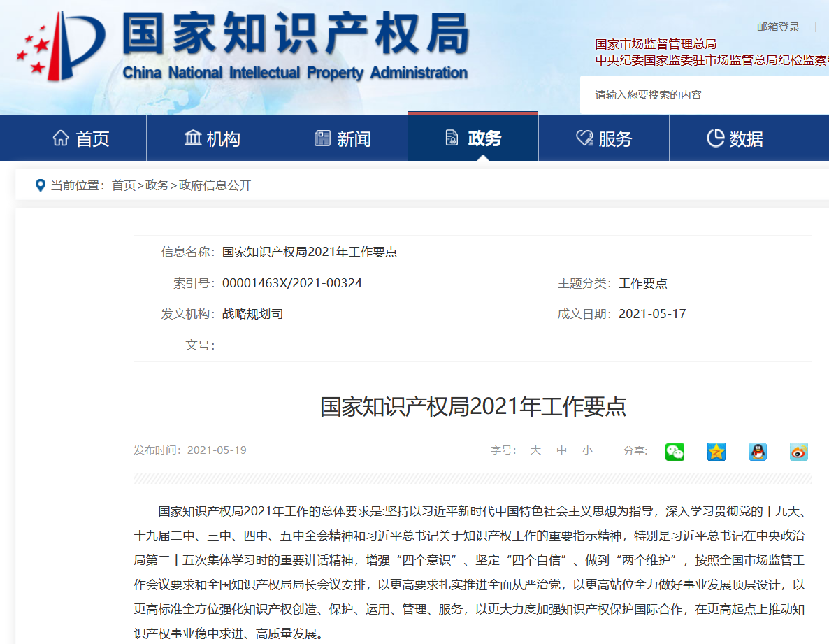Image resolution: width=829 pixels, height=644 pixels.
Task: Share article to QQ Zone star icon
Action: pos(716,452)
